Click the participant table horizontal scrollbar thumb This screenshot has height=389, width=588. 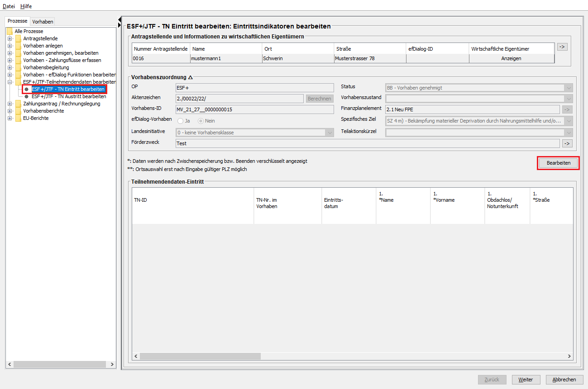pyautogui.click(x=200, y=356)
